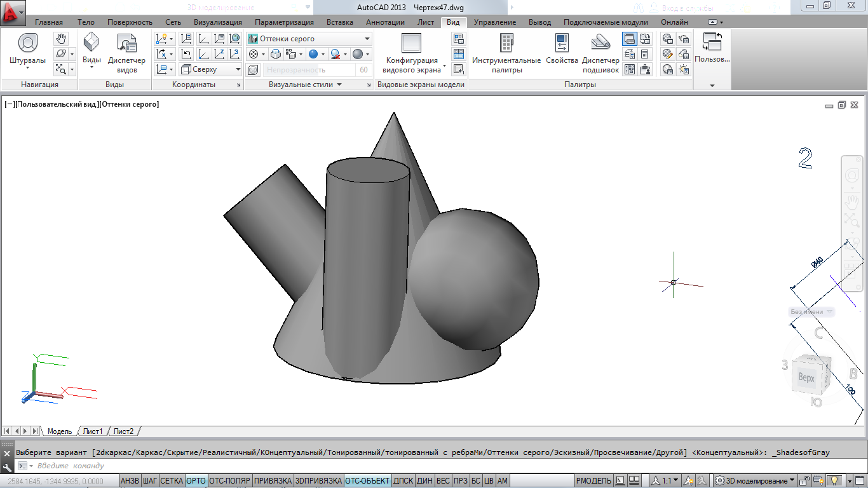The width and height of the screenshot is (868, 488).
Task: Click the Оттенки серого viewport label control
Action: coord(130,104)
